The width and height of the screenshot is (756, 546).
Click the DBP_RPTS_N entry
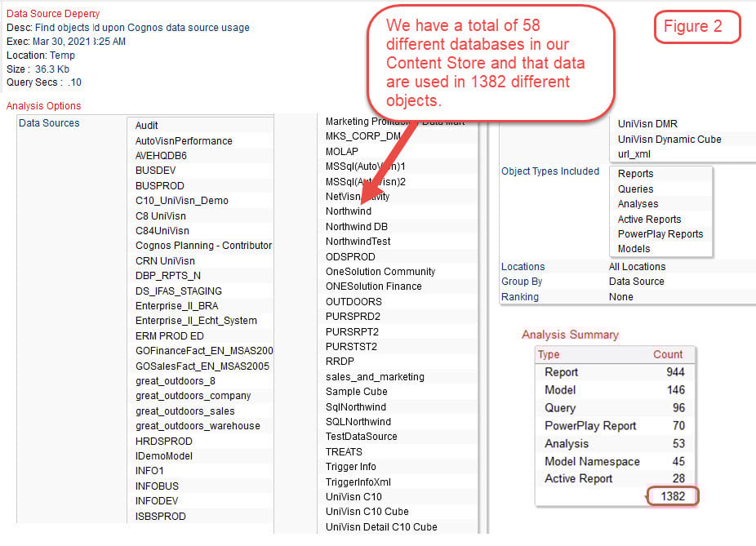click(x=168, y=276)
